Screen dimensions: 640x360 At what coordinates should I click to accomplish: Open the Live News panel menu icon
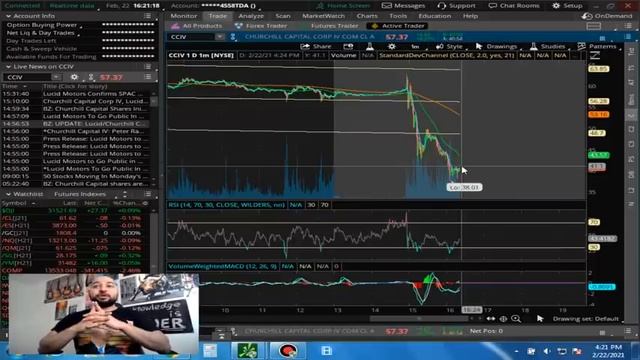point(147,67)
